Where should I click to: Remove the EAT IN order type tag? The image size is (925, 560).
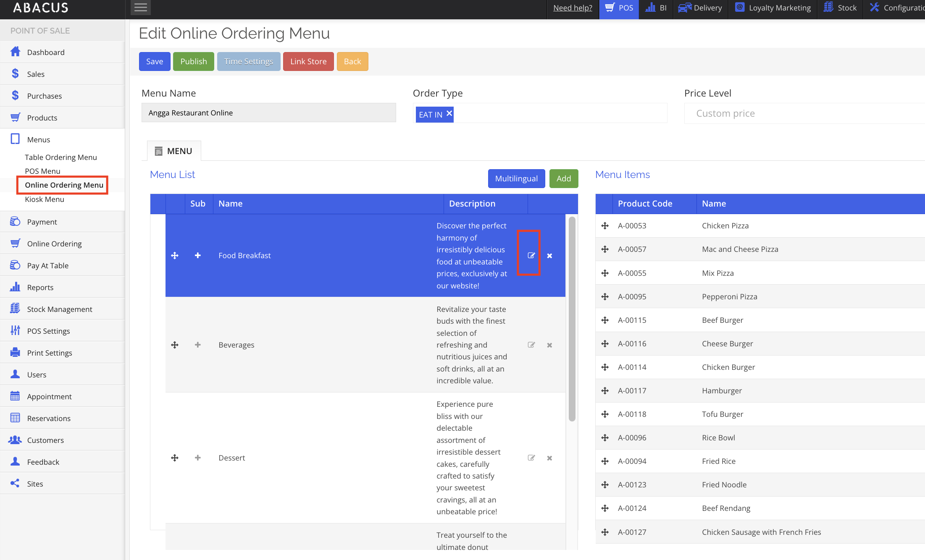point(449,113)
